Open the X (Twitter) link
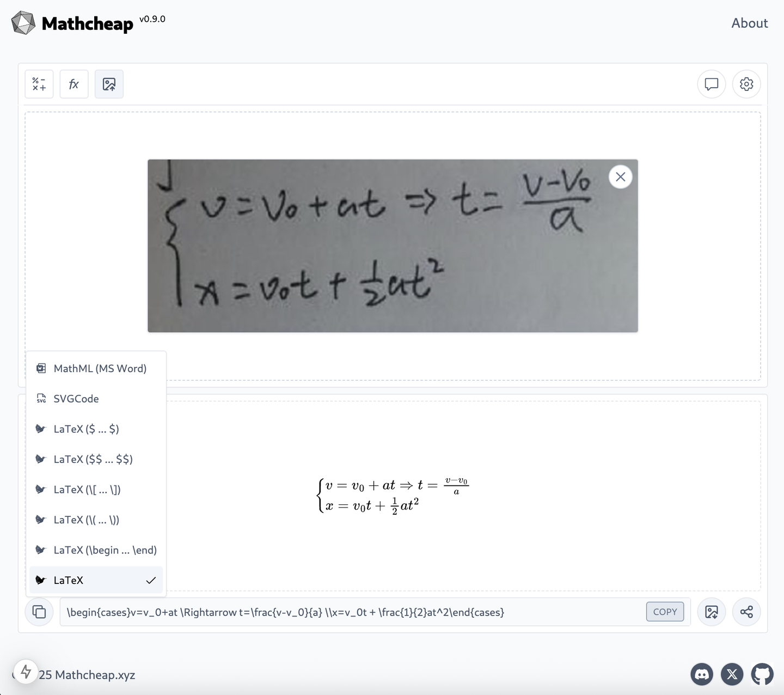 tap(732, 674)
